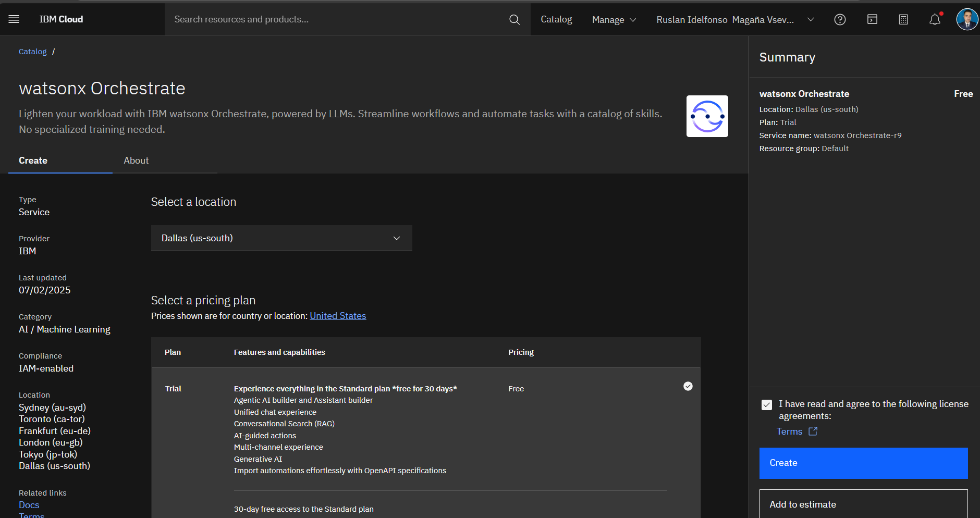Click the Pricing column header

pyautogui.click(x=521, y=352)
